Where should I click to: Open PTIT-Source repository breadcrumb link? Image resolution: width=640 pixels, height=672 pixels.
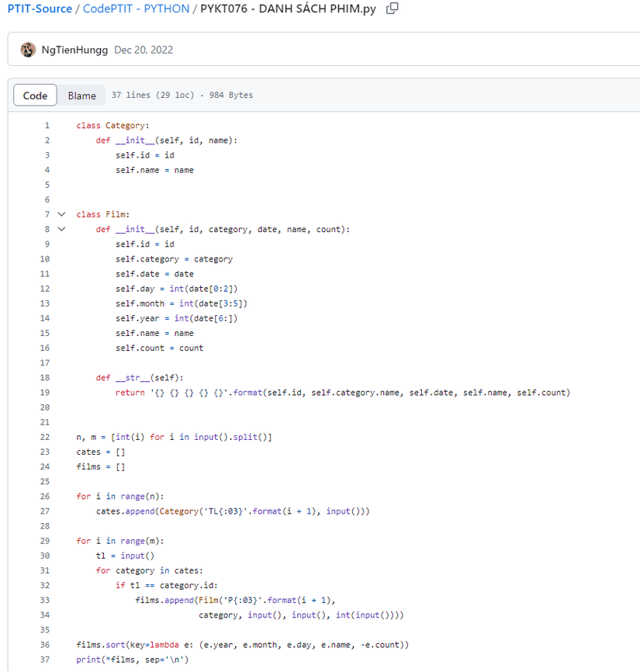point(40,9)
